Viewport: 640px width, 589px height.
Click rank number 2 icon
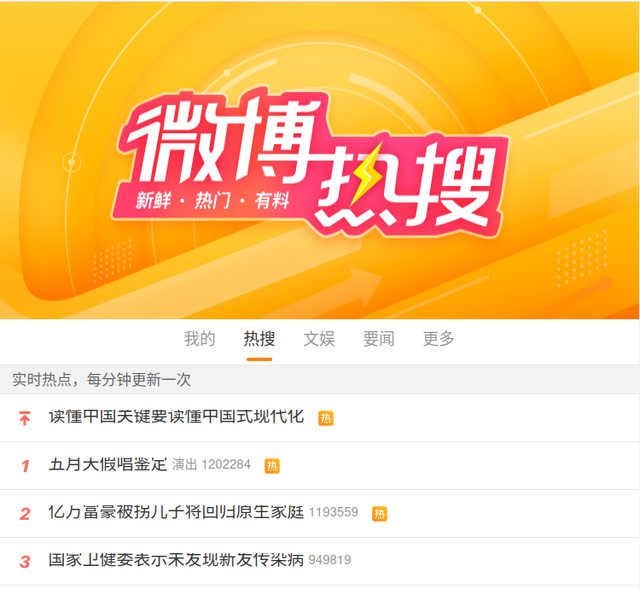tap(25, 514)
